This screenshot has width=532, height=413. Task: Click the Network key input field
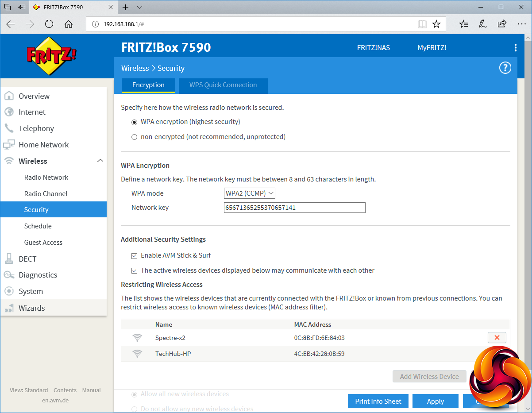coord(295,208)
